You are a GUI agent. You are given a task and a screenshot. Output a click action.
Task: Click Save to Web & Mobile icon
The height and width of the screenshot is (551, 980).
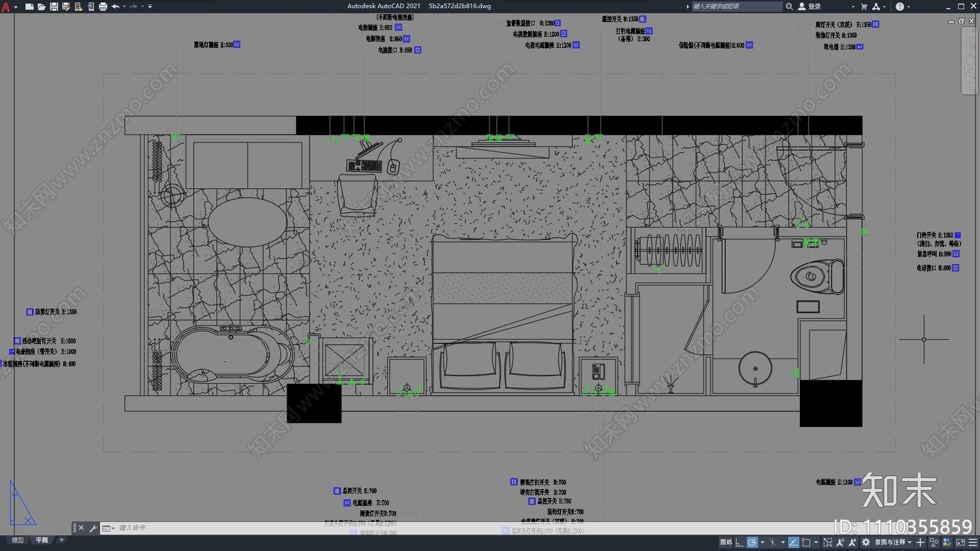click(90, 7)
